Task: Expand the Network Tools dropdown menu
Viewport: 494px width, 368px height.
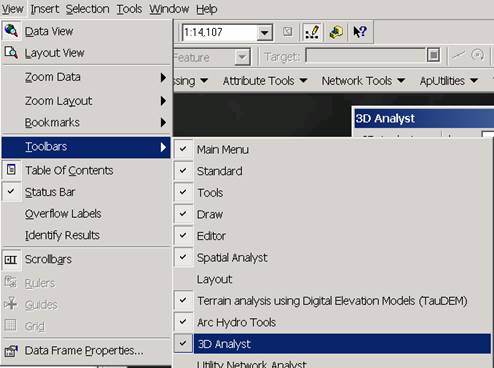Action: click(x=363, y=81)
